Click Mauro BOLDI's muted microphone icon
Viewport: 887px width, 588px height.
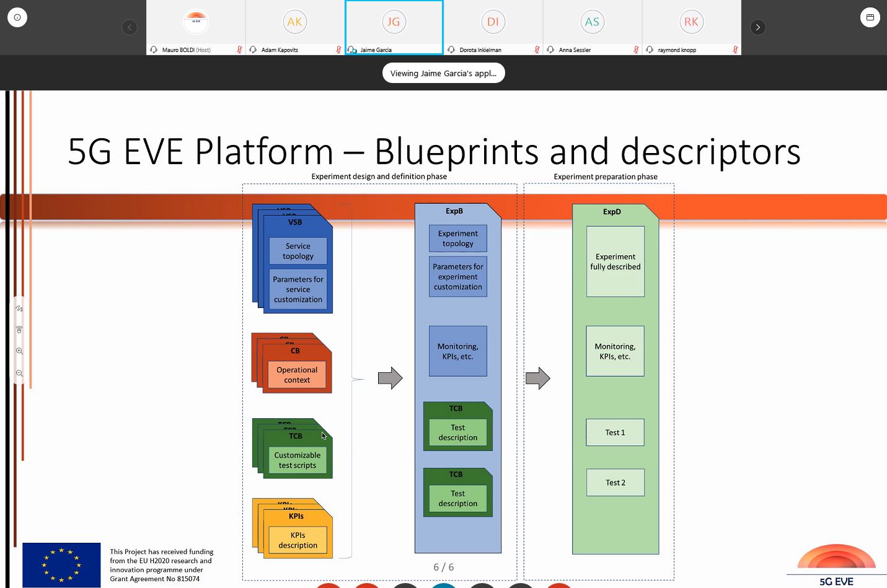click(239, 50)
